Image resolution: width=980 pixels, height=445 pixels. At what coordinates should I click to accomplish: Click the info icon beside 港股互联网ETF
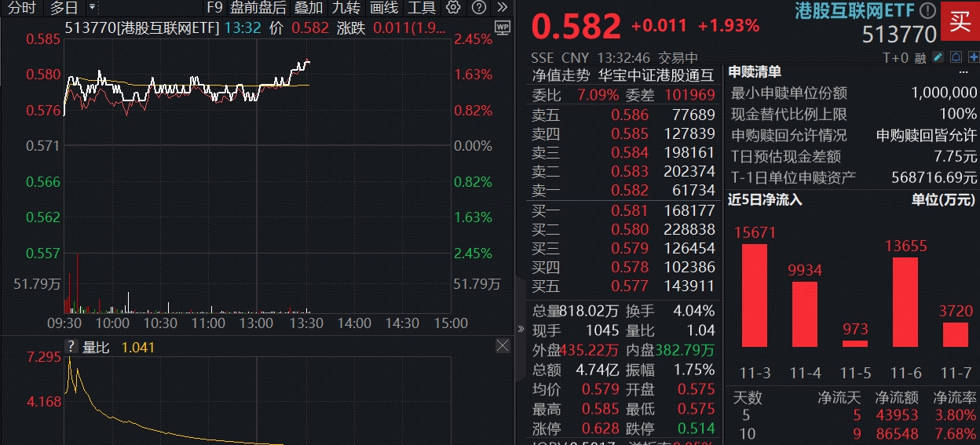click(927, 11)
